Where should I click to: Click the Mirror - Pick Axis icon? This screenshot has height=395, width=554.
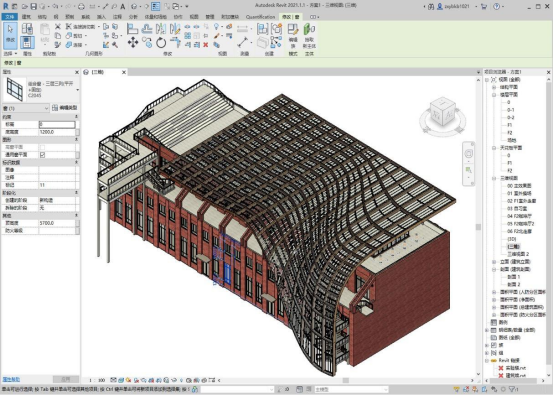click(161, 29)
